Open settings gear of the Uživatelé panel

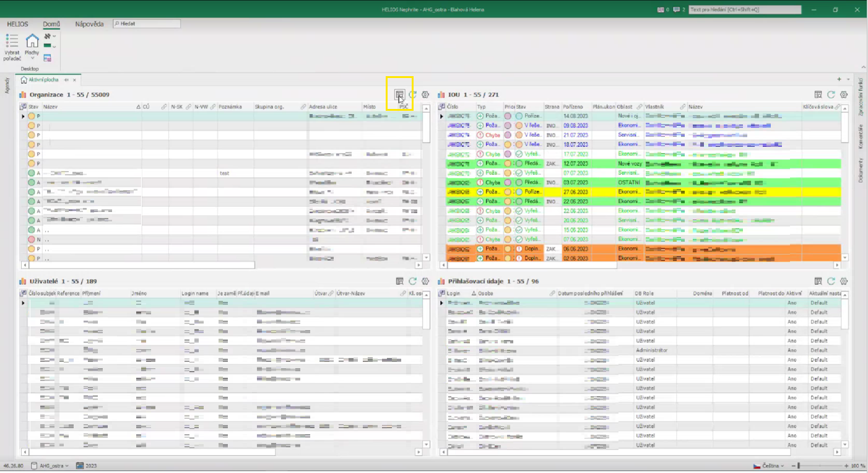coord(425,281)
